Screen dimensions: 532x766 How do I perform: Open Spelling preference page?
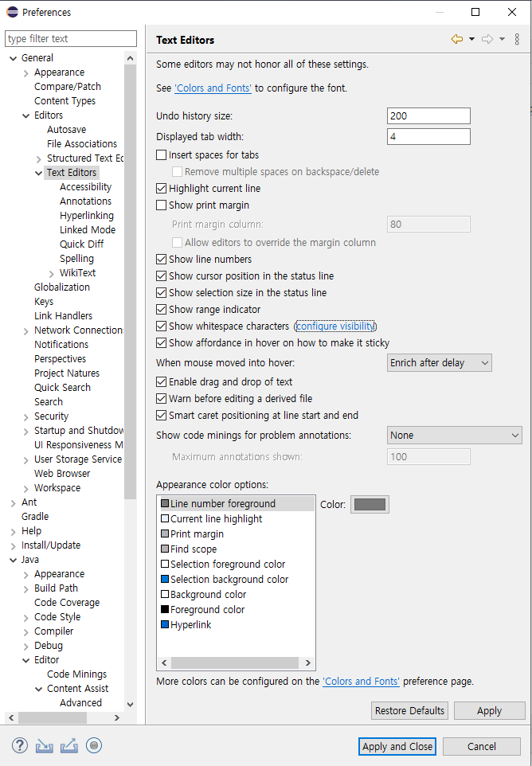coord(76,259)
